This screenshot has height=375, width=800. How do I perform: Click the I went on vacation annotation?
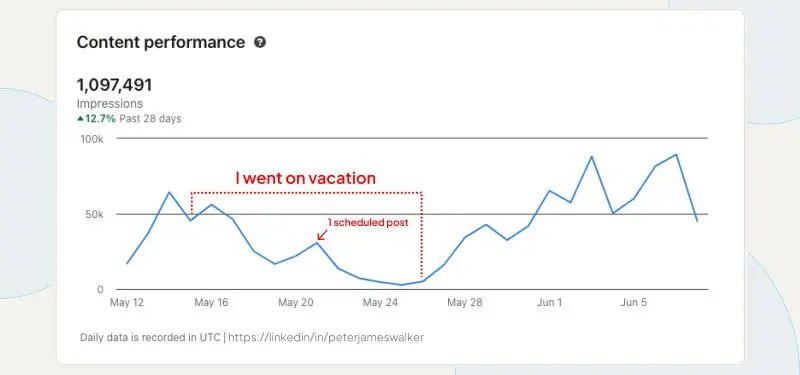pyautogui.click(x=306, y=178)
